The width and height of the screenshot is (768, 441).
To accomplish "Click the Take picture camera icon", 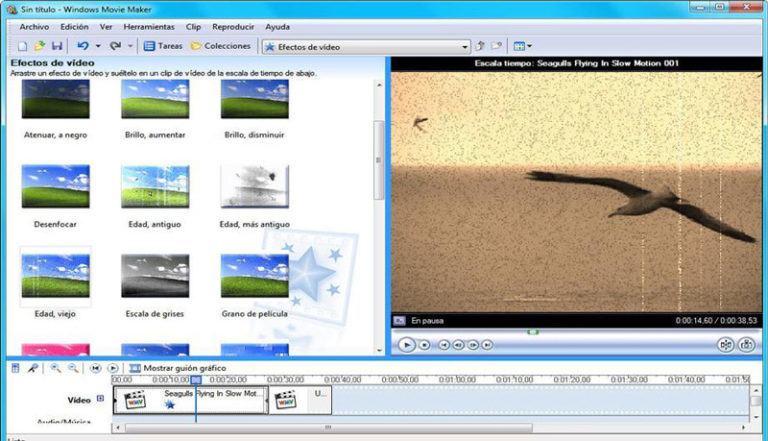I will point(746,345).
